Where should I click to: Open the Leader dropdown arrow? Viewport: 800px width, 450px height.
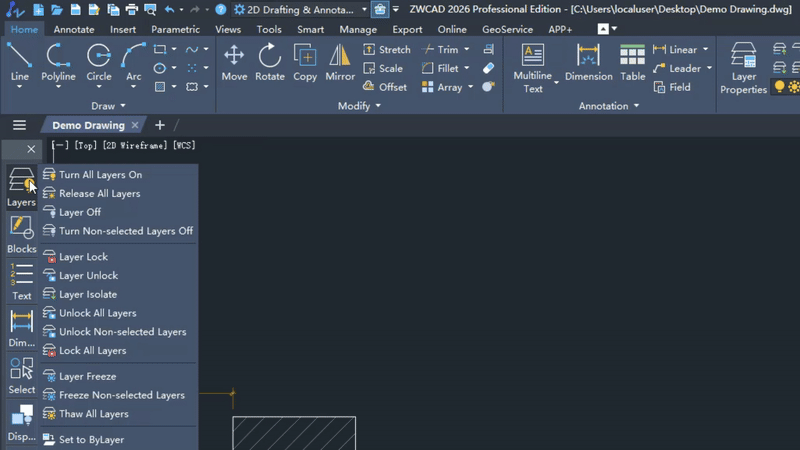coord(709,68)
